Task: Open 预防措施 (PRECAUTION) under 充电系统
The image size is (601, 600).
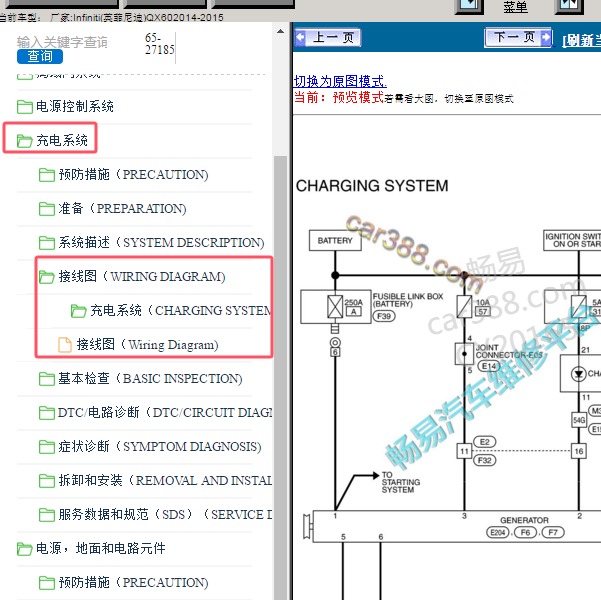Action: (133, 174)
